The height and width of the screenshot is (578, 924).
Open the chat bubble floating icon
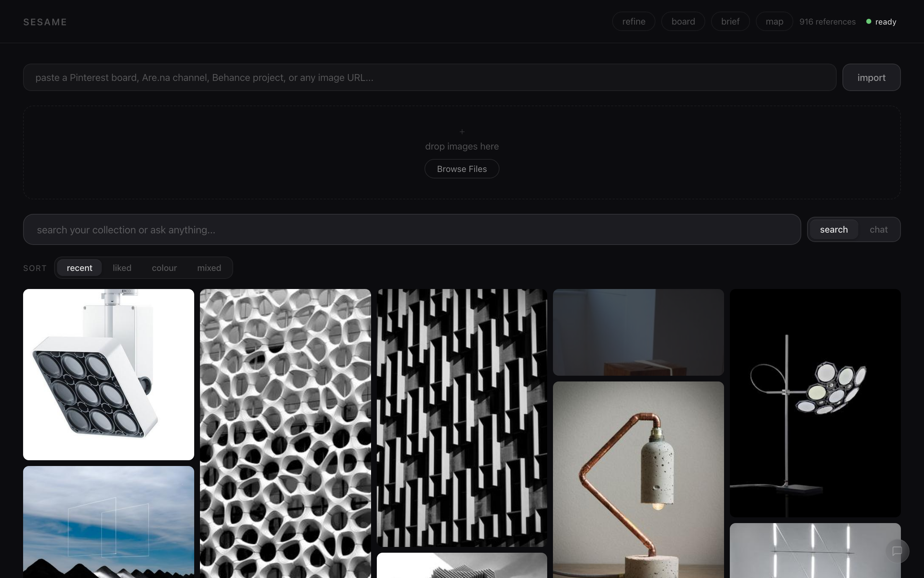[897, 551]
